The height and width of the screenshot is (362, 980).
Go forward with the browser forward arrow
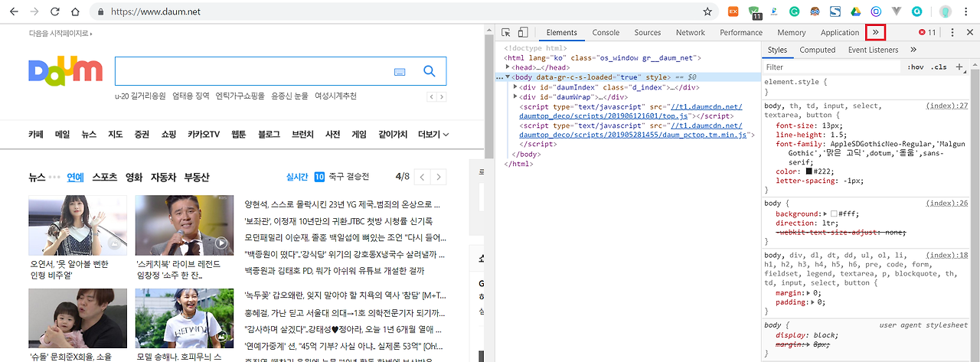(34, 11)
